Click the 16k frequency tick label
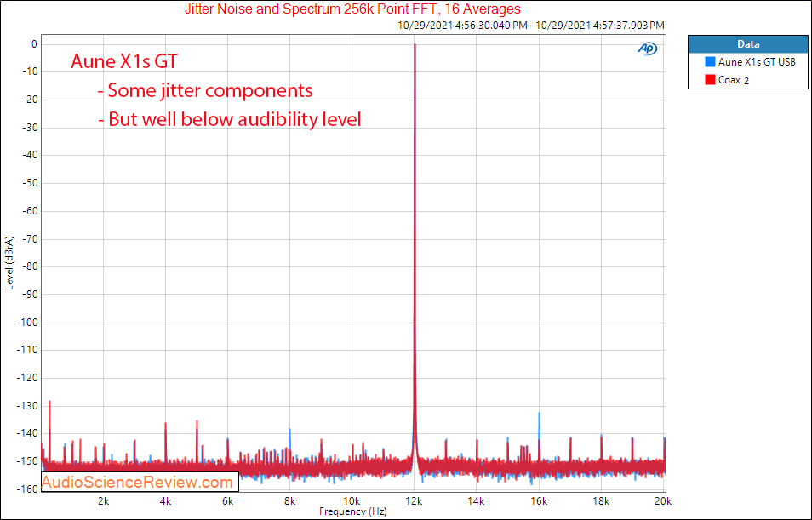 click(x=539, y=500)
